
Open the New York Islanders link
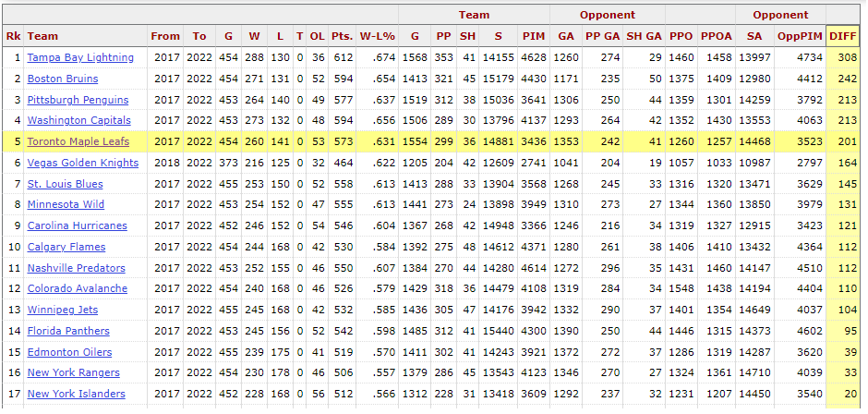77,394
